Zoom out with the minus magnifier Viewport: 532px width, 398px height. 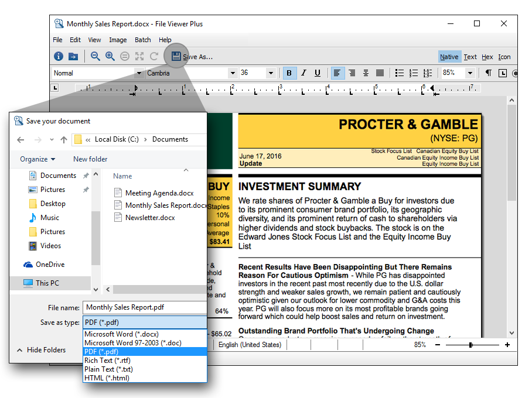click(x=96, y=56)
